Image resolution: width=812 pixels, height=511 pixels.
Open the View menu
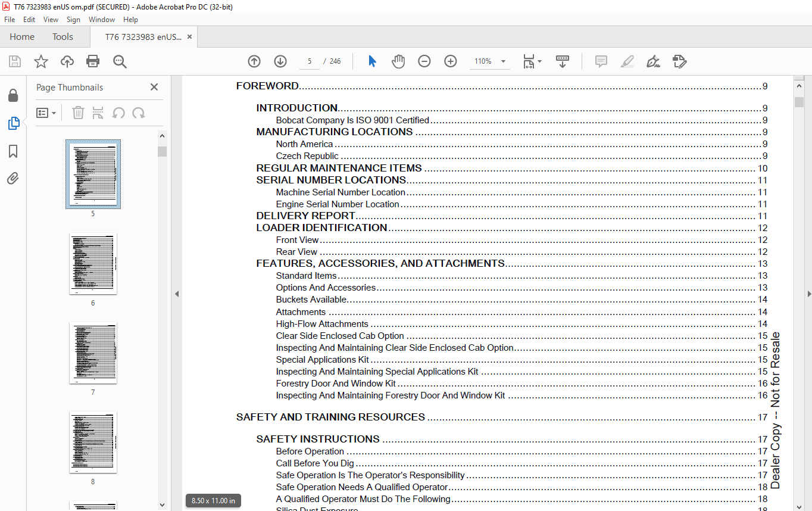(51, 20)
